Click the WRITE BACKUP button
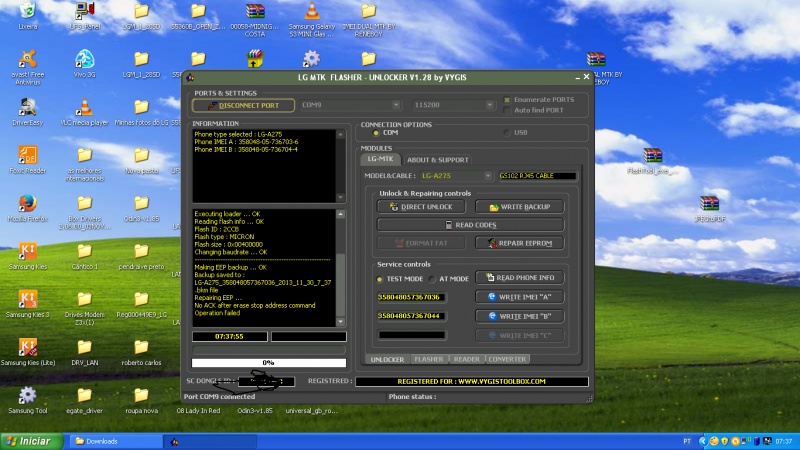The width and height of the screenshot is (800, 450). [519, 207]
